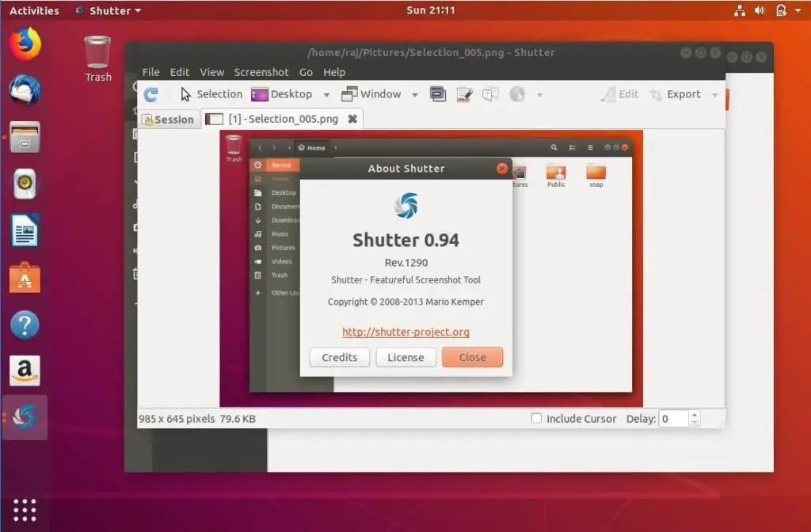Image resolution: width=811 pixels, height=532 pixels.
Task: Select the Selection_005.png tab
Action: coord(283,119)
